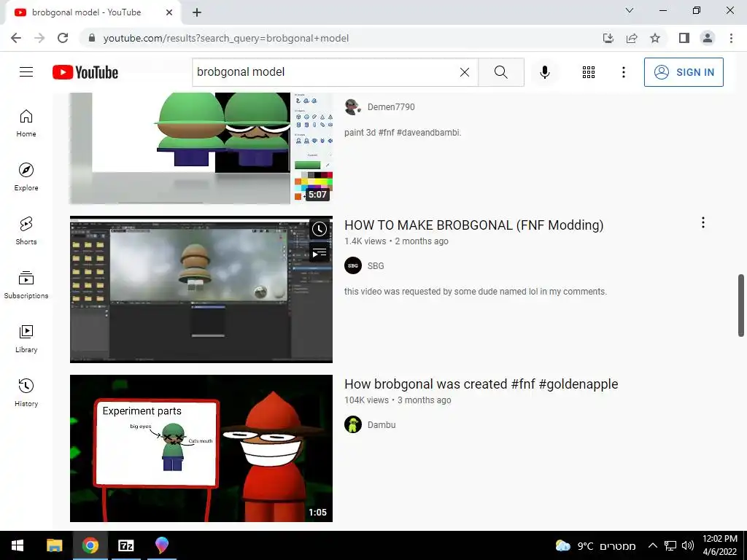Click the SIGN IN button

point(684,72)
